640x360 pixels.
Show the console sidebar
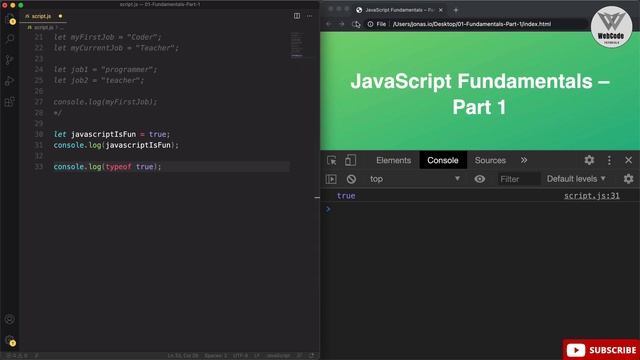pyautogui.click(x=331, y=179)
